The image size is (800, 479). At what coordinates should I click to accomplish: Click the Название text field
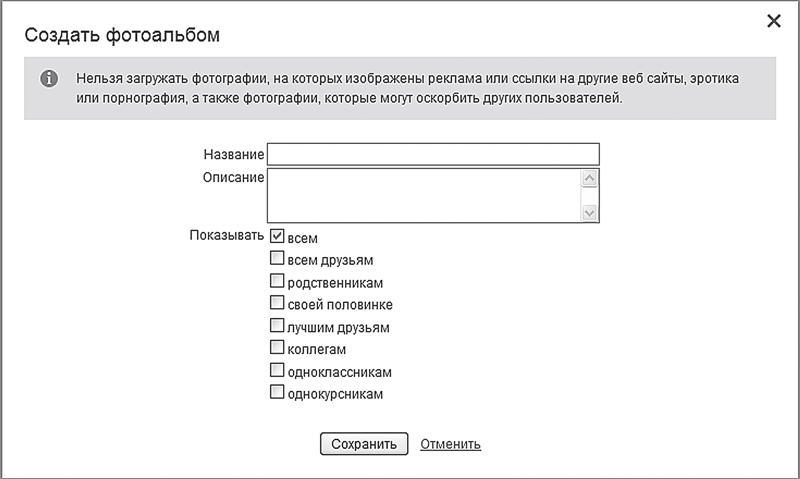[432, 154]
